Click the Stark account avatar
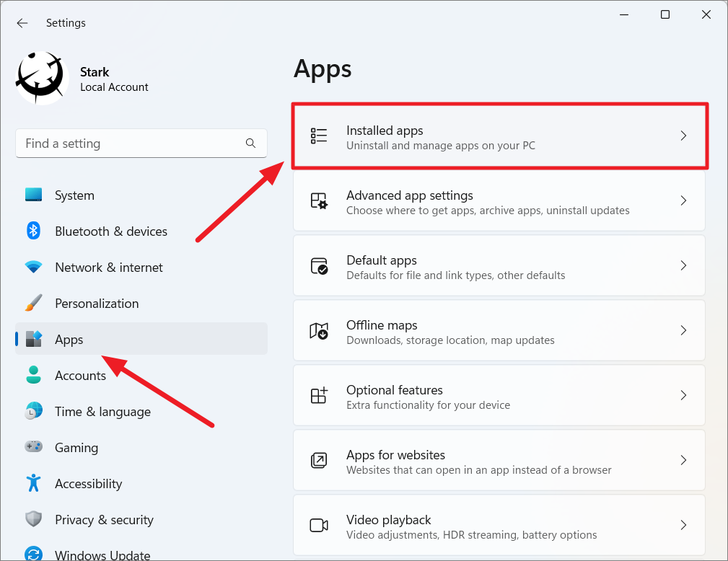The height and width of the screenshot is (561, 728). point(40,76)
